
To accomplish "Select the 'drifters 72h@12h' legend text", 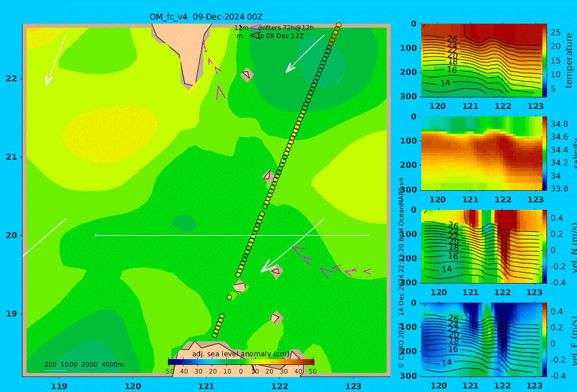I will coord(286,28).
